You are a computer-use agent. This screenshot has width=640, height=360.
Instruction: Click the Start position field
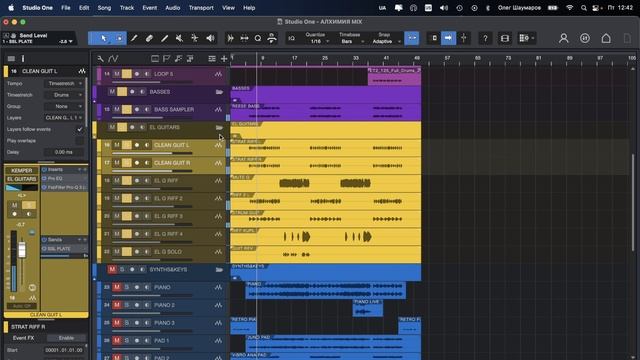click(64, 350)
